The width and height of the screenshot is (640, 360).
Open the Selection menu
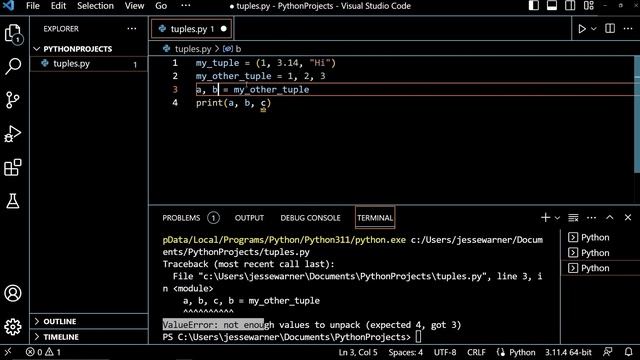(x=96, y=6)
